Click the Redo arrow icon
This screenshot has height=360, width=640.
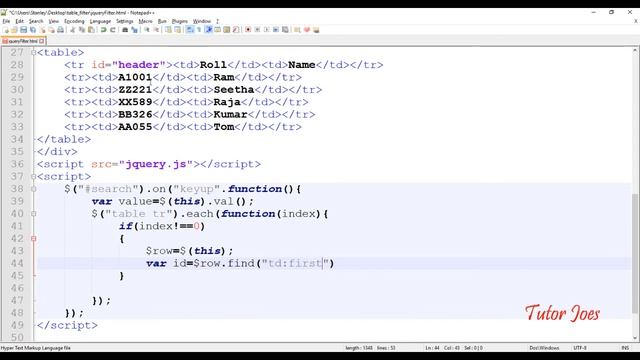[113, 30]
